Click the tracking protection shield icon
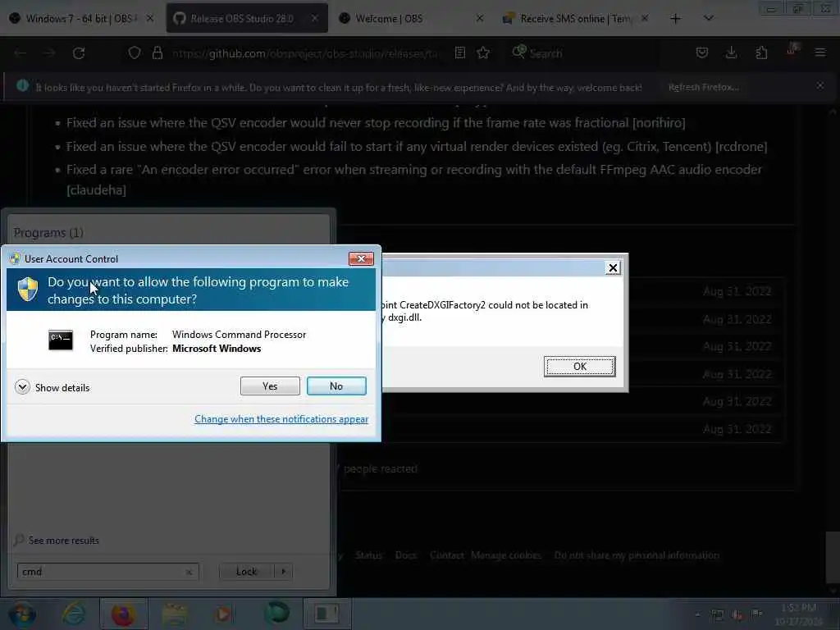 (135, 53)
